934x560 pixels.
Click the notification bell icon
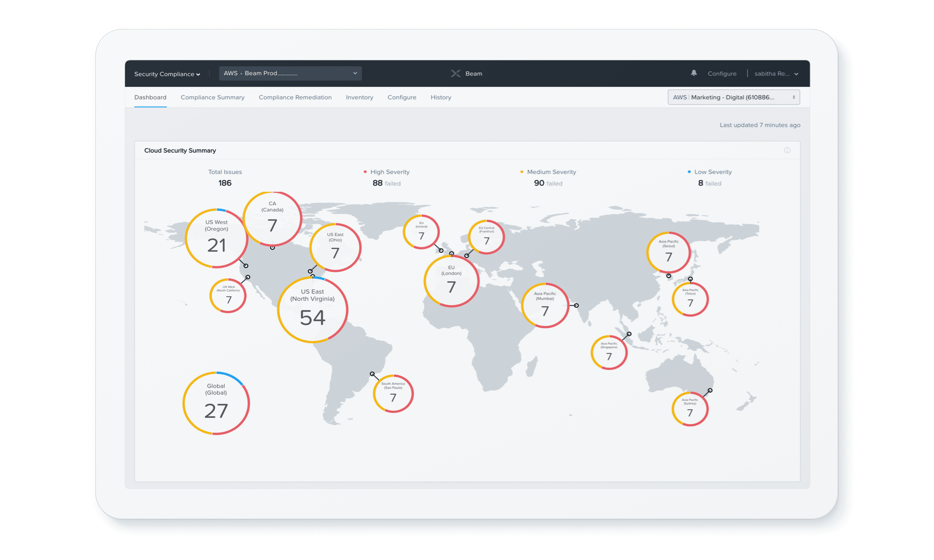[693, 73]
